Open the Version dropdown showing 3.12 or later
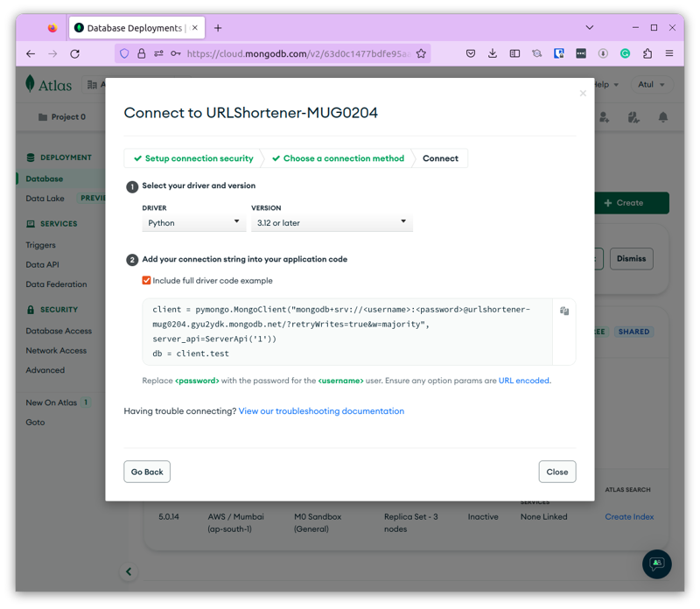700x609 pixels. coord(331,223)
